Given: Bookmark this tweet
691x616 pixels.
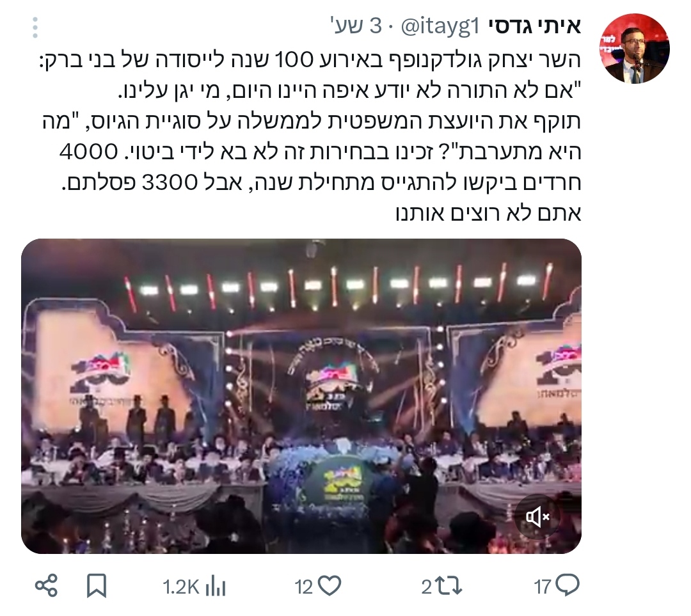Looking at the screenshot, I should pyautogui.click(x=96, y=585).
